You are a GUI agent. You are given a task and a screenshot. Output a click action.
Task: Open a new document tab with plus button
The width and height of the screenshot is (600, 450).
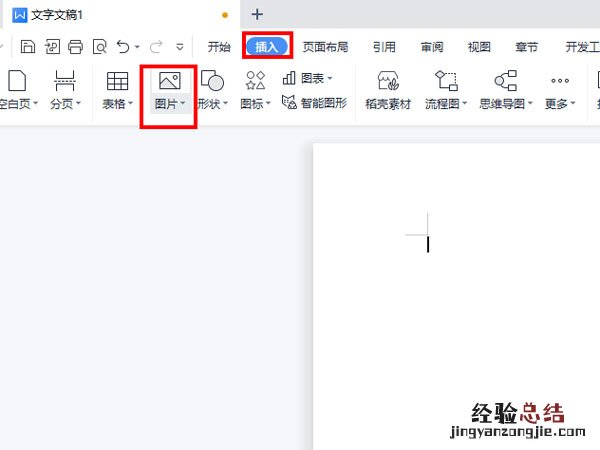[257, 14]
